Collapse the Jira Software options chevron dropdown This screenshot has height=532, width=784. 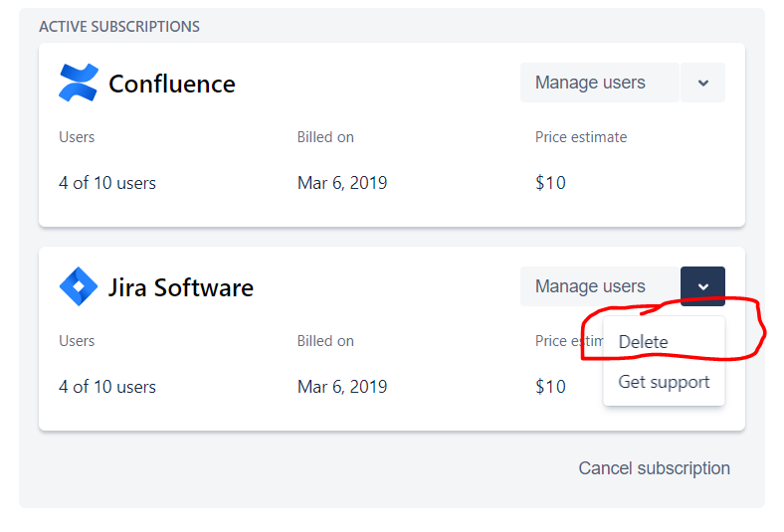[703, 286]
